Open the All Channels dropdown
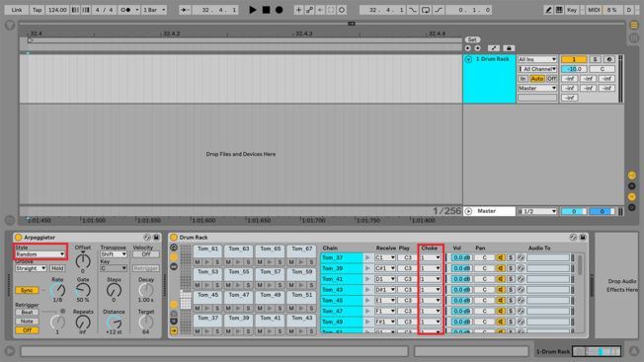The image size is (644, 362). [536, 69]
